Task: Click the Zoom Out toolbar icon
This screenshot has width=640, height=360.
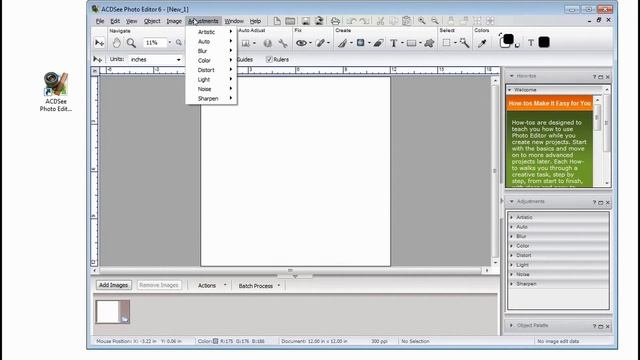Action: pos(435,21)
